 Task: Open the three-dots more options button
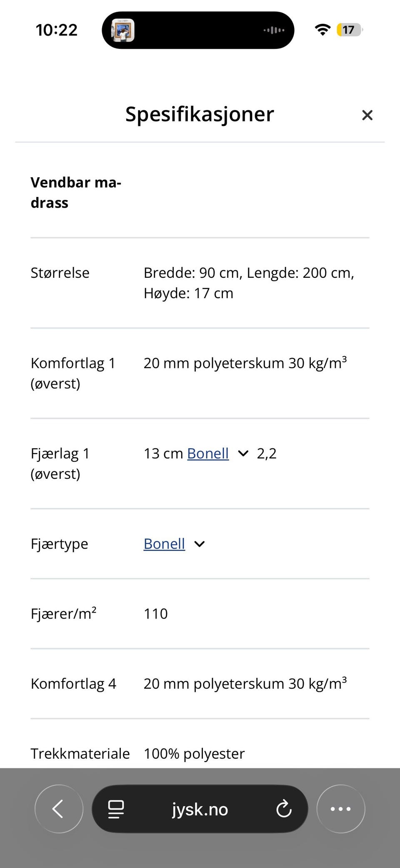tap(341, 809)
